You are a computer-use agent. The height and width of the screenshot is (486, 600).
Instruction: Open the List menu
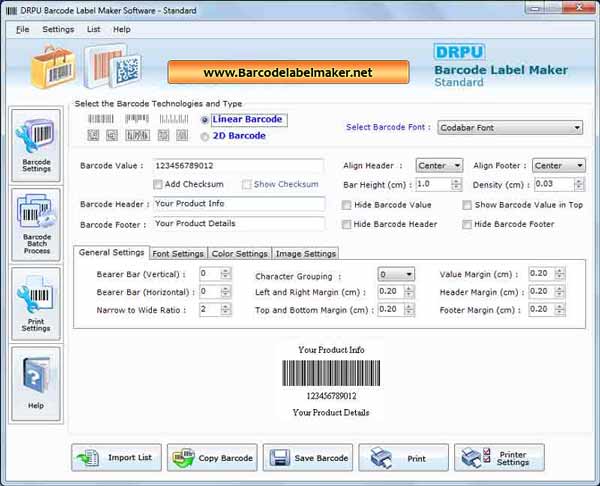(93, 29)
